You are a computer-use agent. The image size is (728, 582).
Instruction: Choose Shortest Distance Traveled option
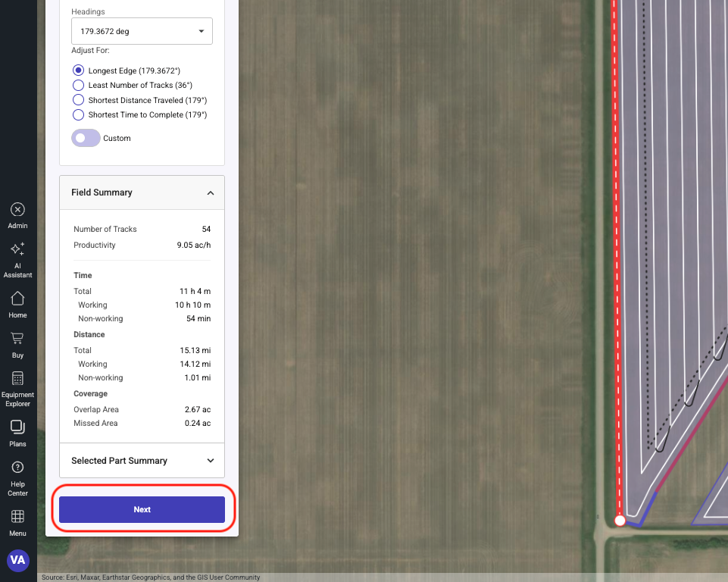pyautogui.click(x=78, y=100)
